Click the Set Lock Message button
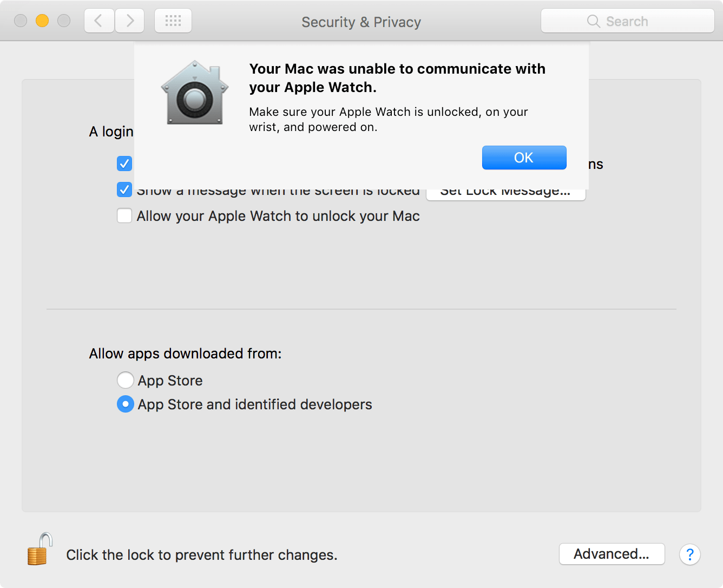Image resolution: width=723 pixels, height=588 pixels. click(x=506, y=194)
